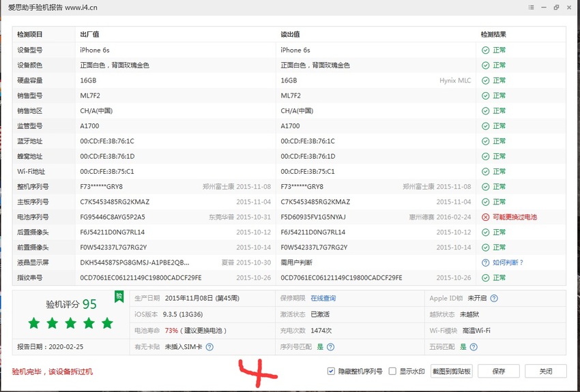The width and height of the screenshot is (580, 392).
Task: Click the first green rating star
Action: click(x=34, y=323)
